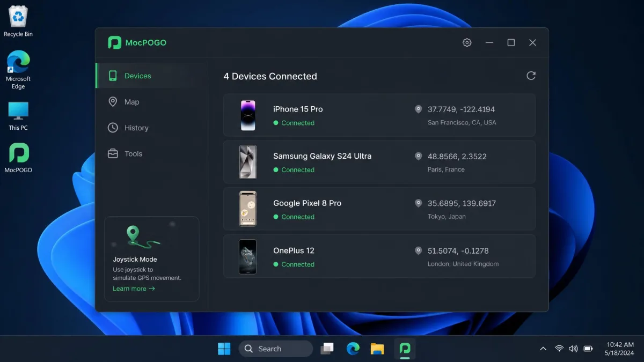
Task: Click the 4 Devices Connected heading
Action: [270, 76]
